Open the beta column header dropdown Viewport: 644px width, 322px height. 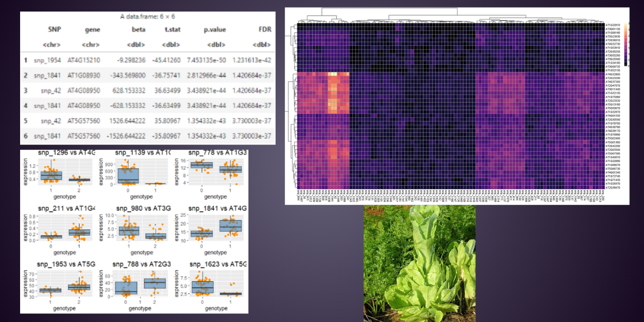coord(138,29)
